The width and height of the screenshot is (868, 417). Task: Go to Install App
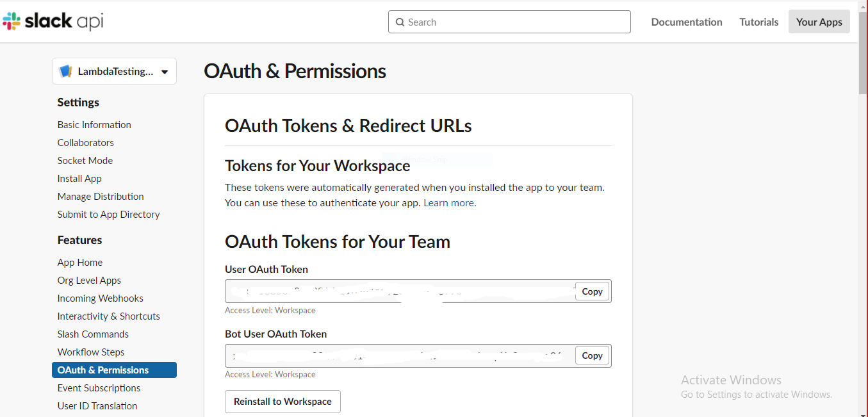(x=79, y=179)
